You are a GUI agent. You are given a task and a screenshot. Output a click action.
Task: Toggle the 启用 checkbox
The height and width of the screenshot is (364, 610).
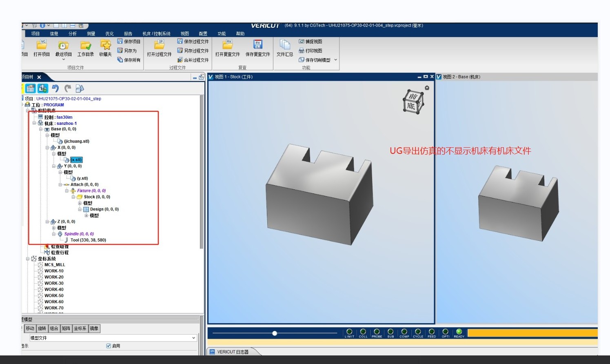(x=109, y=346)
